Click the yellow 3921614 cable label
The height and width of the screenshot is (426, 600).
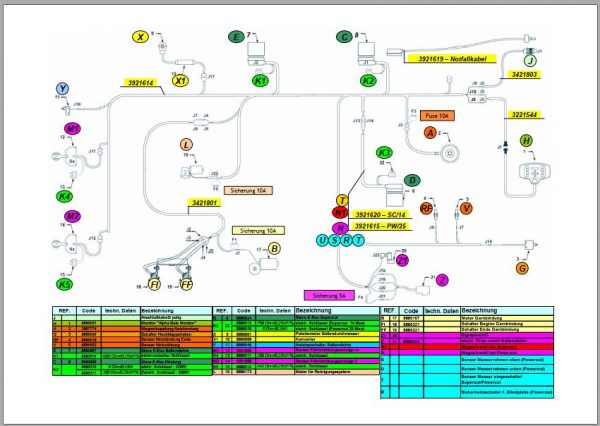coord(140,83)
